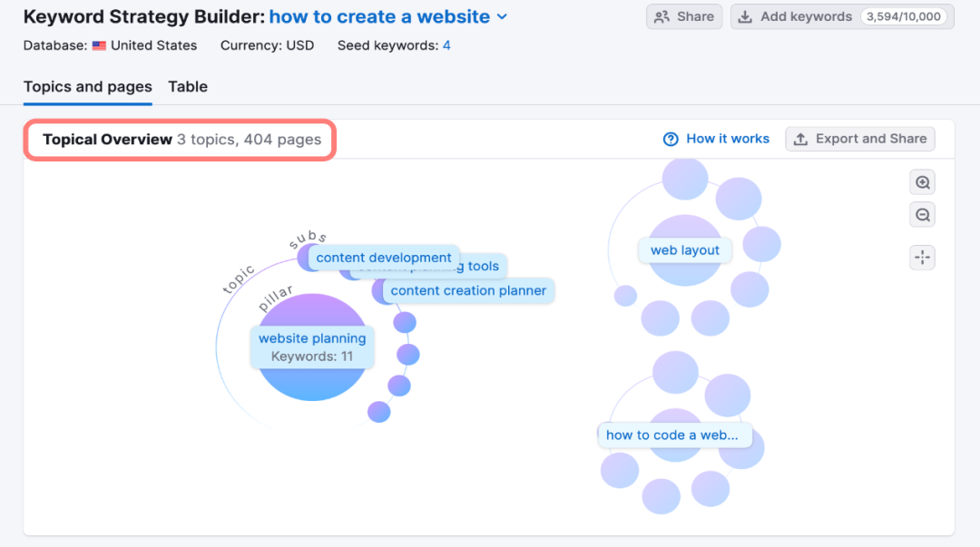Click the Add keywords button
980x547 pixels.
coord(794,16)
